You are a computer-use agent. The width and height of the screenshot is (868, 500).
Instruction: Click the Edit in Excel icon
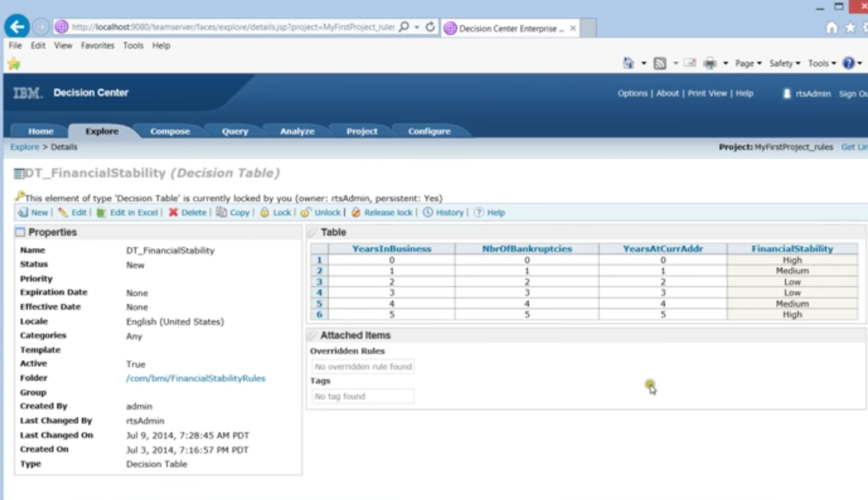(102, 212)
